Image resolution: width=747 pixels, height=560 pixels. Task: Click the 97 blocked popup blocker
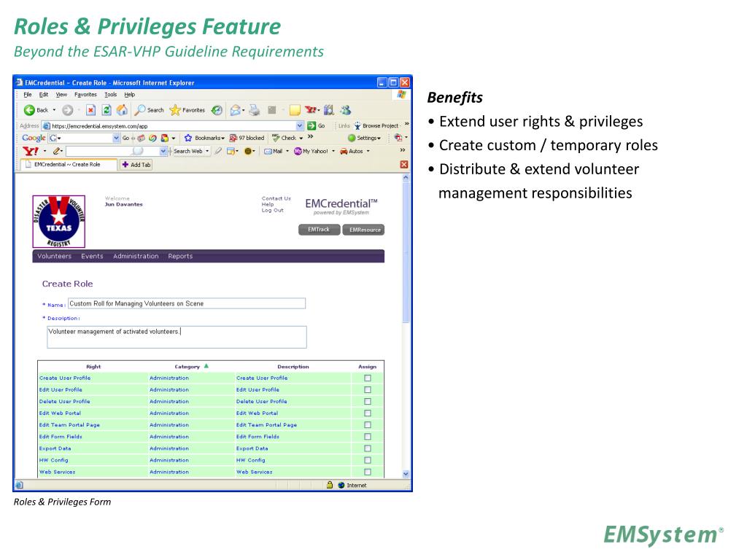coord(247,138)
